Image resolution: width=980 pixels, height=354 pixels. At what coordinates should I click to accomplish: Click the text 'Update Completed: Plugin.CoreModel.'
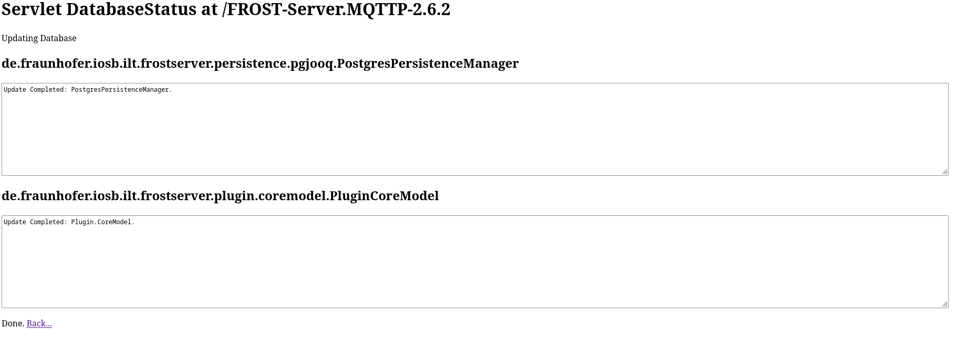[69, 222]
